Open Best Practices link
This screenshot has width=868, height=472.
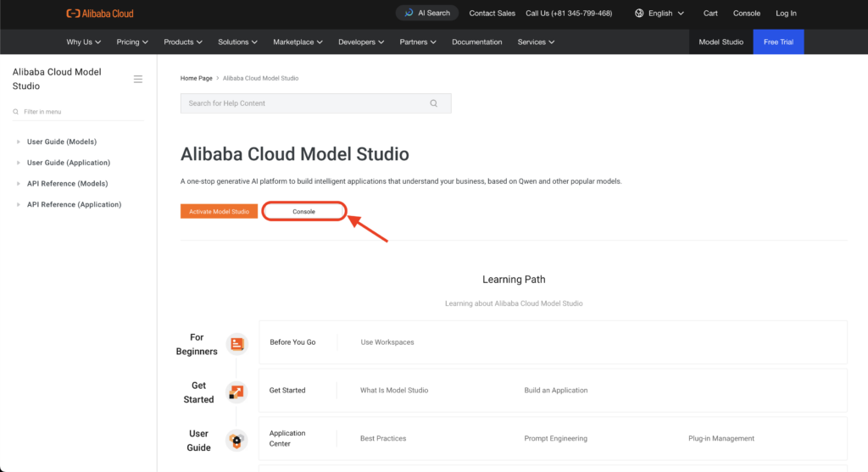point(382,438)
